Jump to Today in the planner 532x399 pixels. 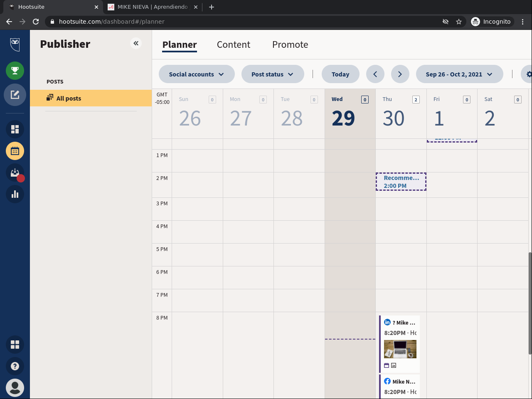340,74
